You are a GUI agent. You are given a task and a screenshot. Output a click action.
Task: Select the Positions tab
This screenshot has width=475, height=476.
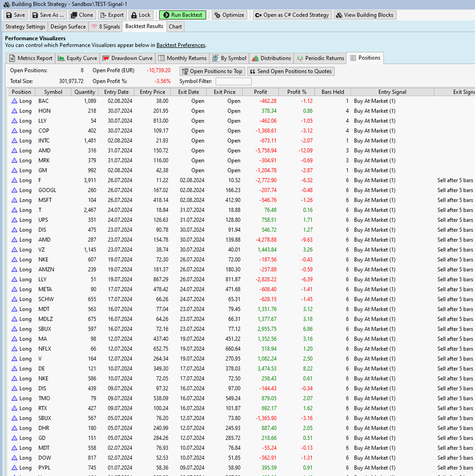point(365,58)
